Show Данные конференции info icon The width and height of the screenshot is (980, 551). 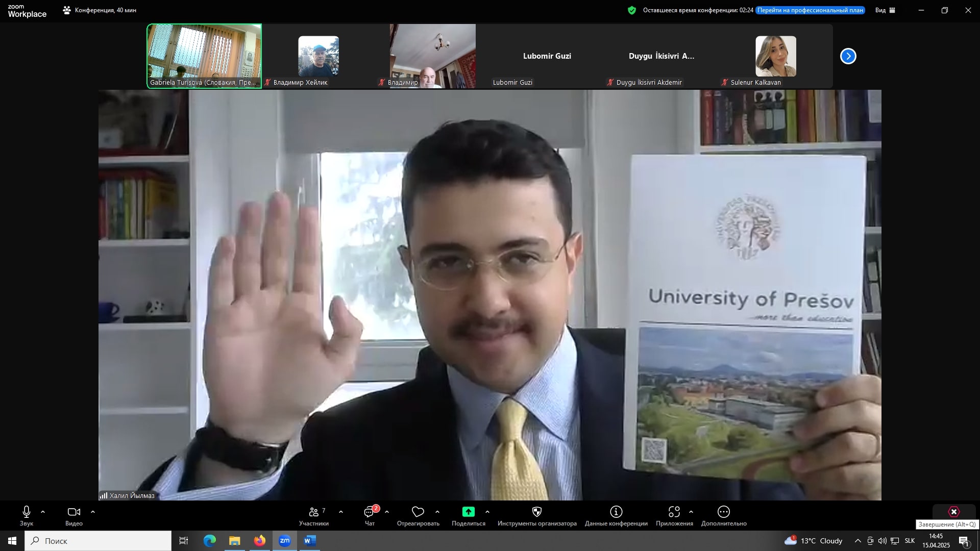click(x=616, y=512)
